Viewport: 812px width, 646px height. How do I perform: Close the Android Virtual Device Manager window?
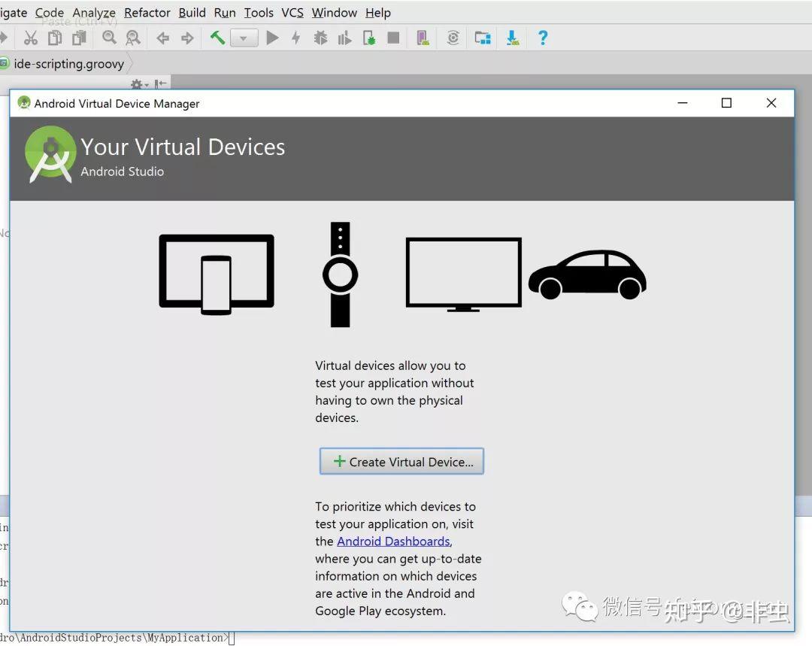pos(771,103)
